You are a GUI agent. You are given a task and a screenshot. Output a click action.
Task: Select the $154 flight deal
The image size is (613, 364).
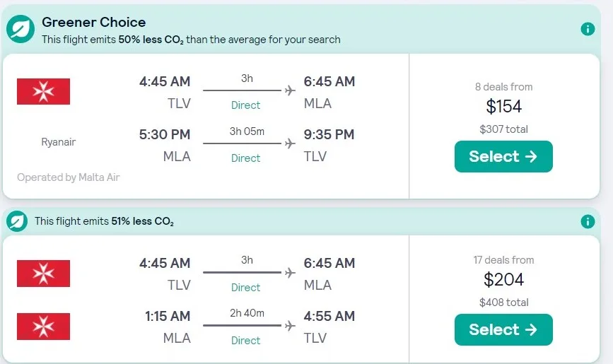tap(503, 156)
